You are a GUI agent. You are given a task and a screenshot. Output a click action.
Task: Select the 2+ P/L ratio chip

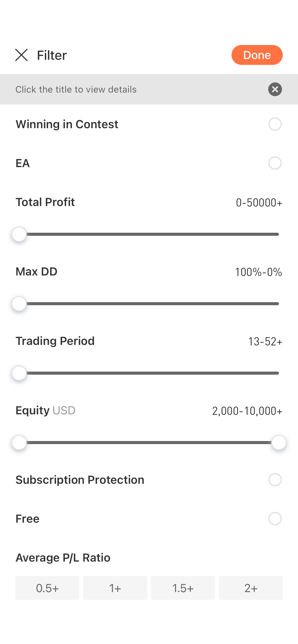tap(251, 588)
